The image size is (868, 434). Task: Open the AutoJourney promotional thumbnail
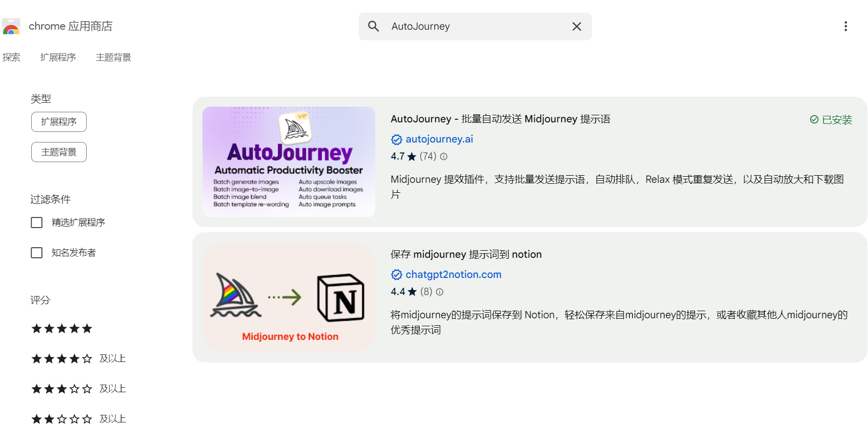click(x=289, y=162)
